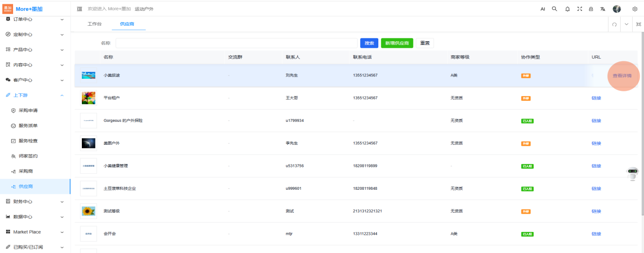This screenshot has width=644, height=253.
Task: Open the tab options dropdown chevron
Action: (627, 24)
